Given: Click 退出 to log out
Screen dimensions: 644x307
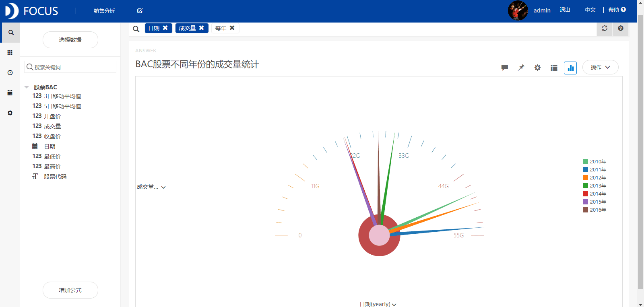Looking at the screenshot, I should click(565, 10).
